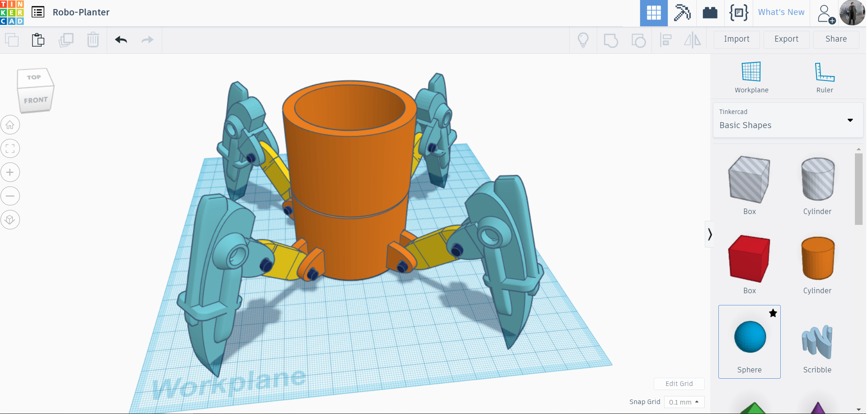Viewport: 868px width, 414px height.
Task: Click the Delete trash icon
Action: pos(93,40)
